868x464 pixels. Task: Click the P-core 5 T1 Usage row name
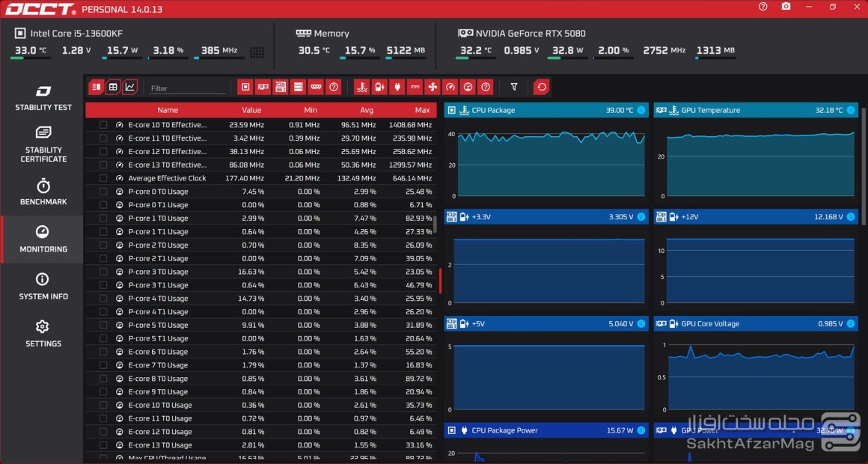[158, 338]
